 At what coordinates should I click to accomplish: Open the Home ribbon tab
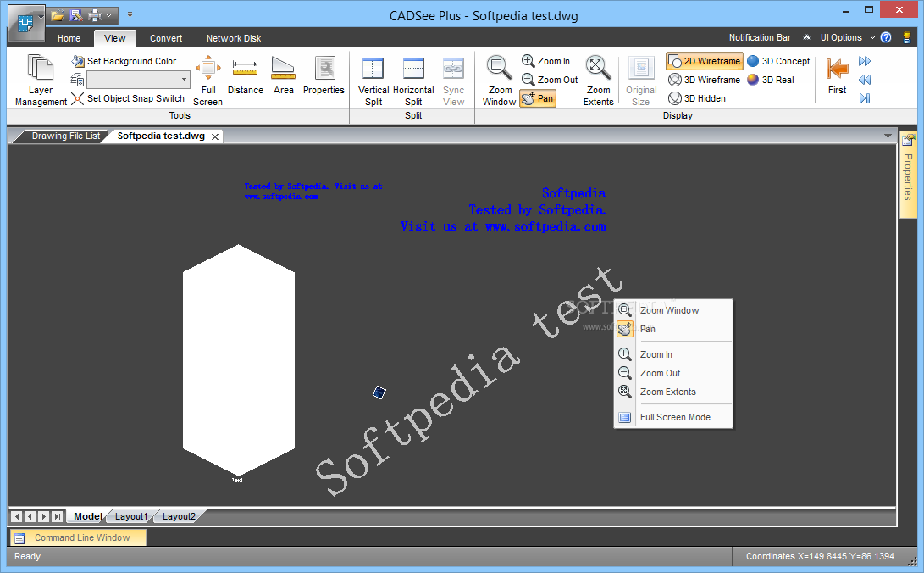pyautogui.click(x=69, y=38)
